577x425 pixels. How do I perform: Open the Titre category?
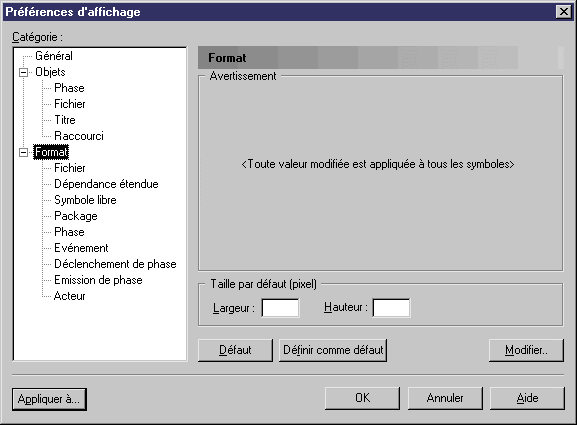tap(65, 120)
